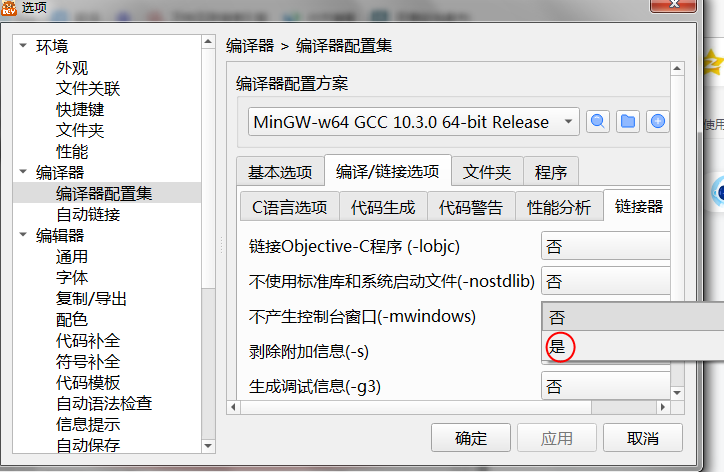This screenshot has height=472, width=724.
Task: Open the -nostdlib option combo box
Action: click(x=605, y=281)
